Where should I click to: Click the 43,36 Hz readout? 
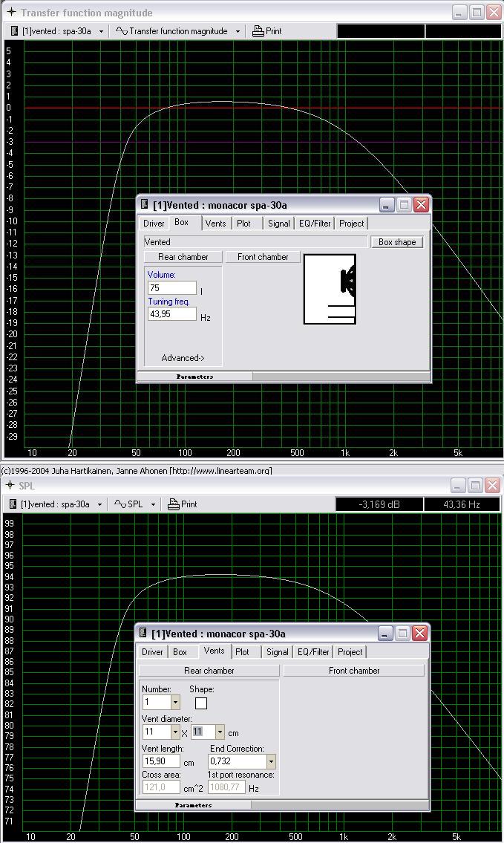[x=462, y=504]
